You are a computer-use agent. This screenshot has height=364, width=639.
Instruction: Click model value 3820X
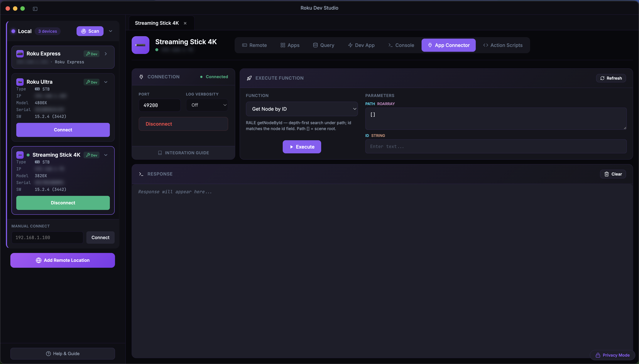click(41, 176)
